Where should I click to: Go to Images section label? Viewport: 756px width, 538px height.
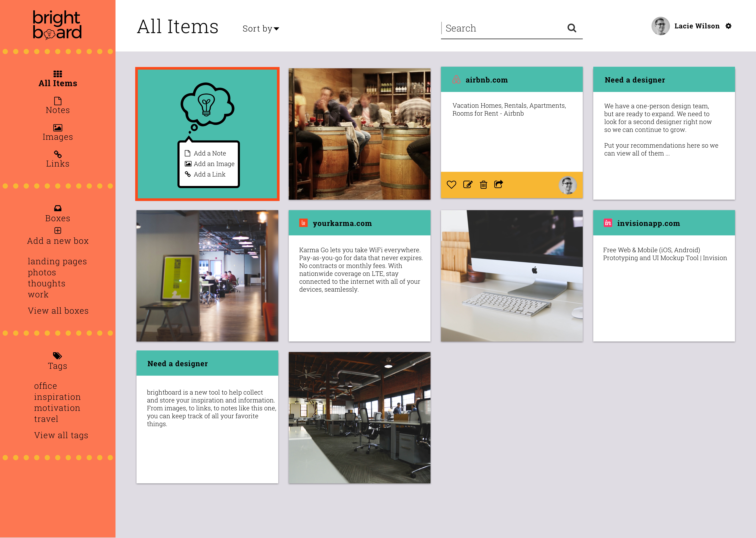tap(58, 137)
